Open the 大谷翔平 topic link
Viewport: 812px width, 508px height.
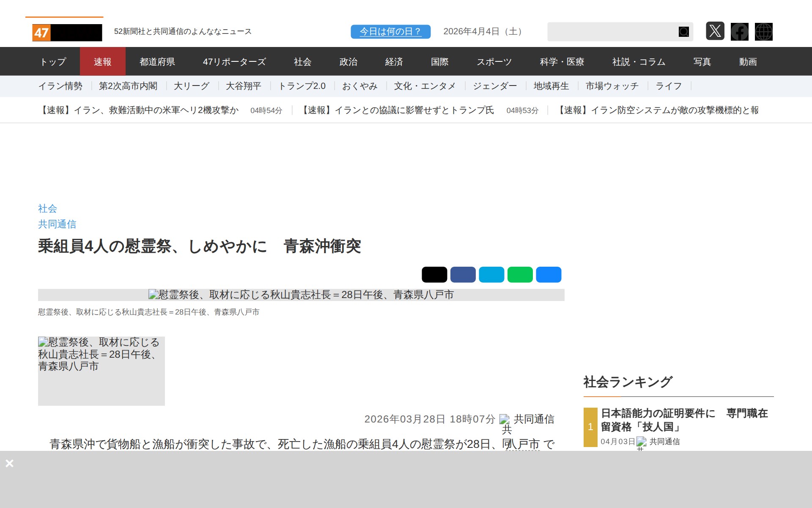244,86
